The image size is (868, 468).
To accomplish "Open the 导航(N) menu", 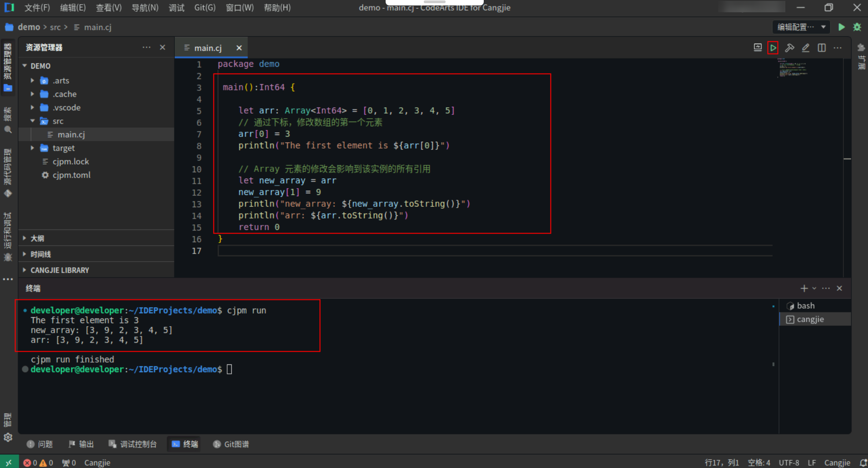I will point(145,8).
